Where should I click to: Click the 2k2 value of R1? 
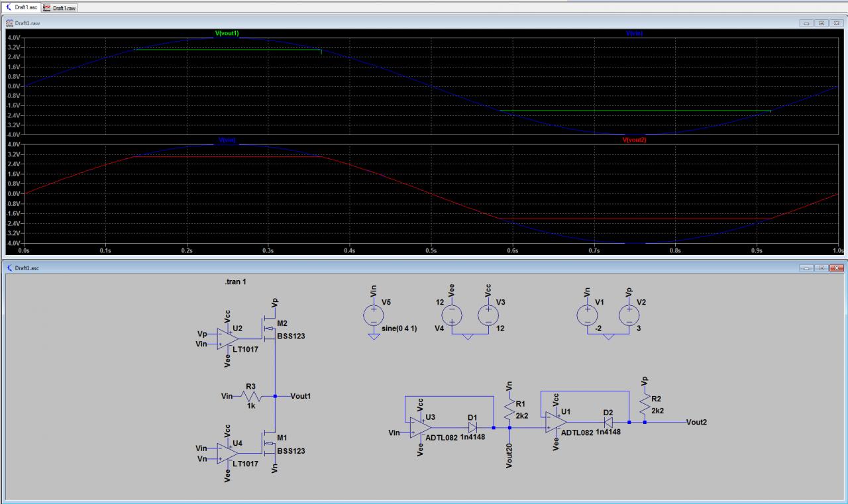521,415
